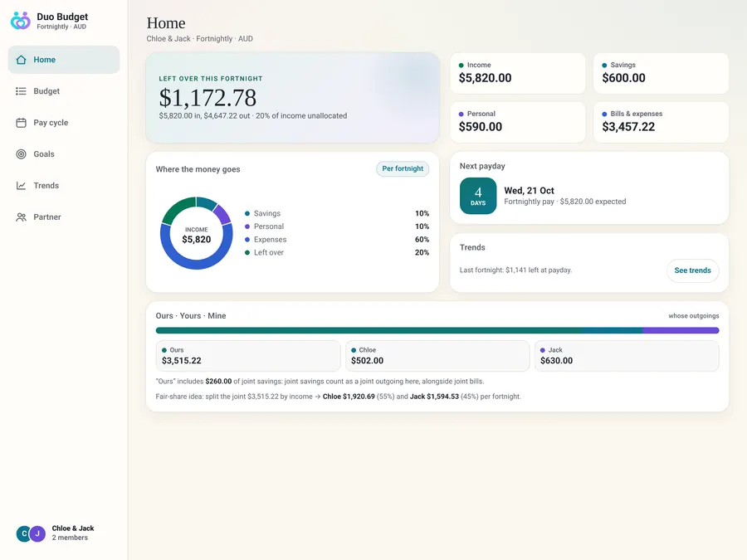The width and height of the screenshot is (747, 560).
Task: Click the Trends chart icon in sidebar
Action: [21, 185]
